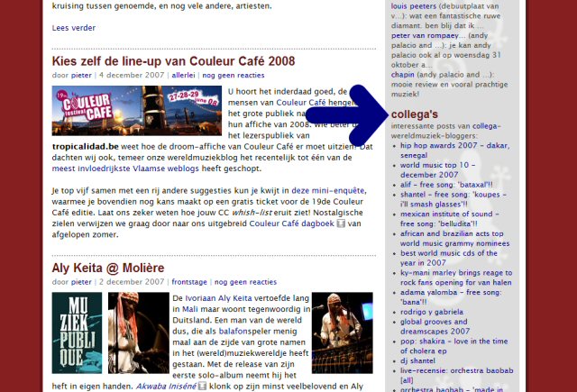Open commenter link 'peter van rompaey…'
Screen dimensions: 577x392
428,36
